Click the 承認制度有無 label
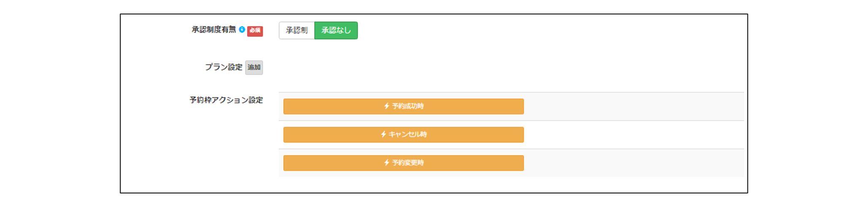The image size is (868, 207). tap(214, 30)
